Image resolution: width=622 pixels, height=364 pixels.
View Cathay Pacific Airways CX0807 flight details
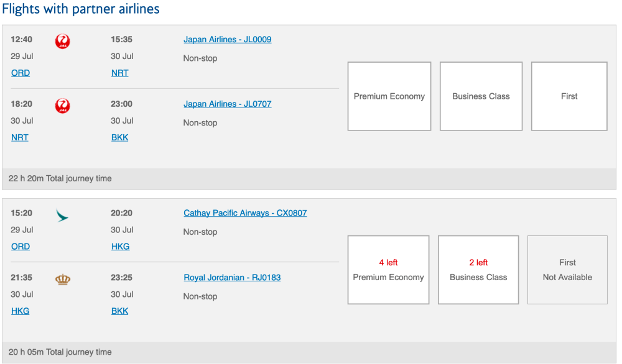pos(245,213)
